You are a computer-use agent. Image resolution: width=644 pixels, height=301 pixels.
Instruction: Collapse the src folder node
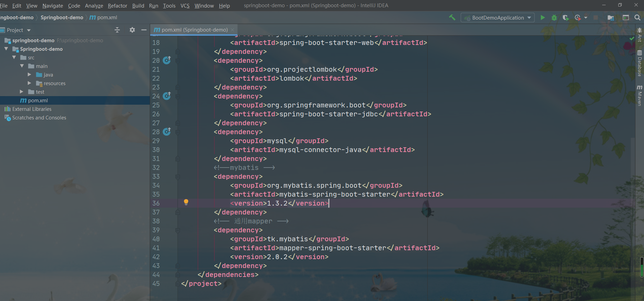(x=14, y=57)
